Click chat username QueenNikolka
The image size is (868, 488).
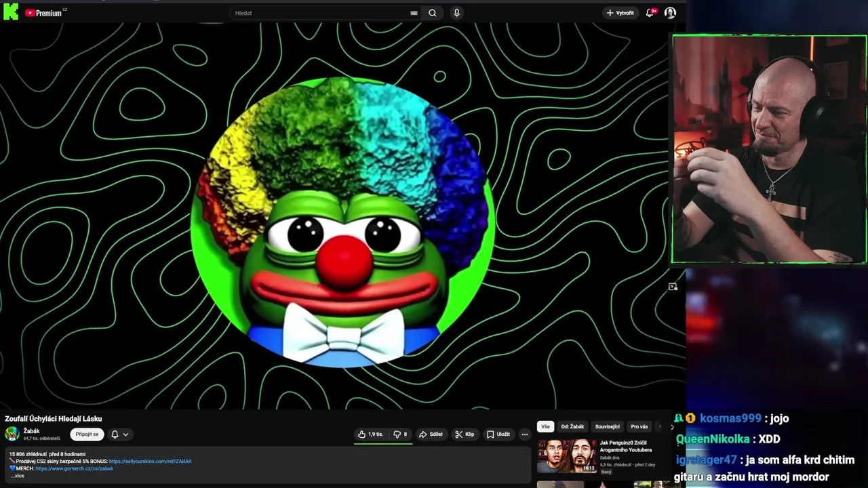pos(713,439)
